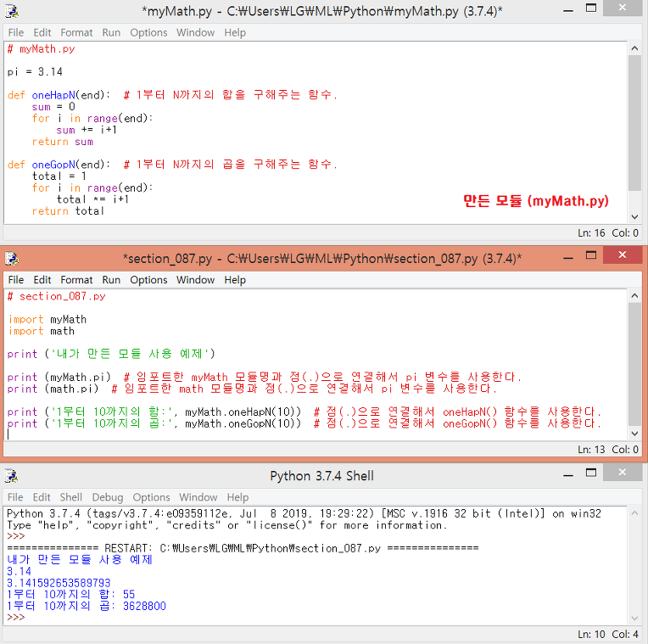Image resolution: width=648 pixels, height=644 pixels.
Task: Click the 'import myMath' line in section_087.py
Action: (x=47, y=320)
